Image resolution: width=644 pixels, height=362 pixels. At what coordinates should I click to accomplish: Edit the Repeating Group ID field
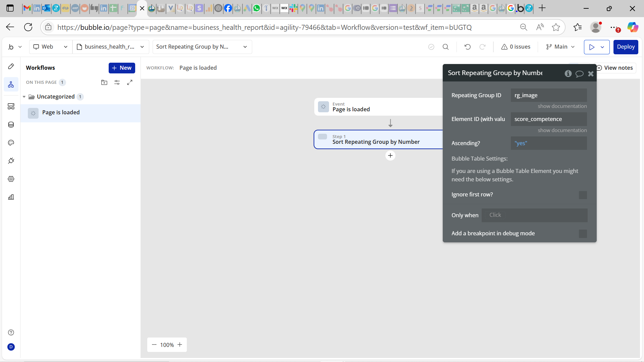549,95
